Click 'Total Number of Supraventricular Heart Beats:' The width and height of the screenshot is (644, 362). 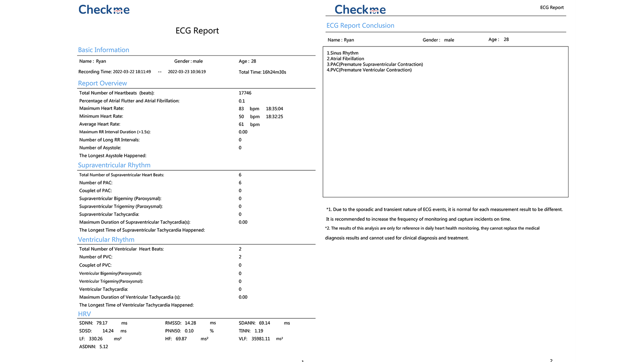click(121, 175)
